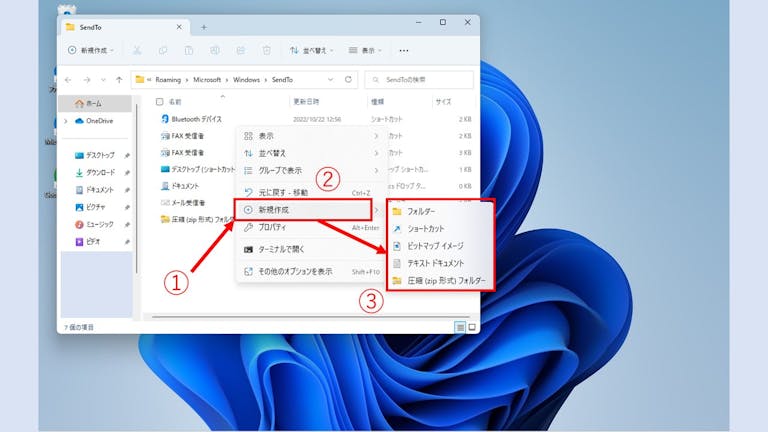Choose その他のオプションを表示 in context menu
The height and width of the screenshot is (432, 768).
pyautogui.click(x=312, y=271)
